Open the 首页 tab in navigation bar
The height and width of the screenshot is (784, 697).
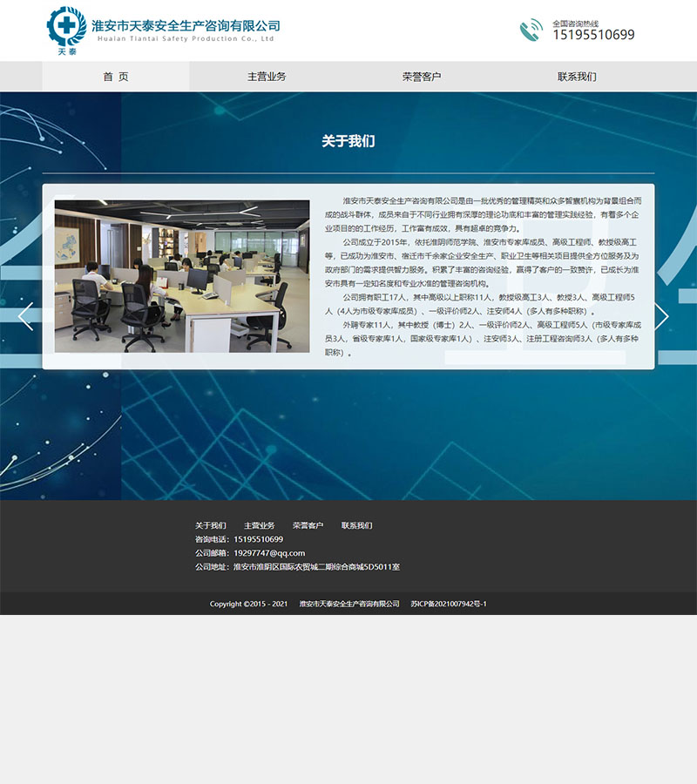pyautogui.click(x=116, y=77)
